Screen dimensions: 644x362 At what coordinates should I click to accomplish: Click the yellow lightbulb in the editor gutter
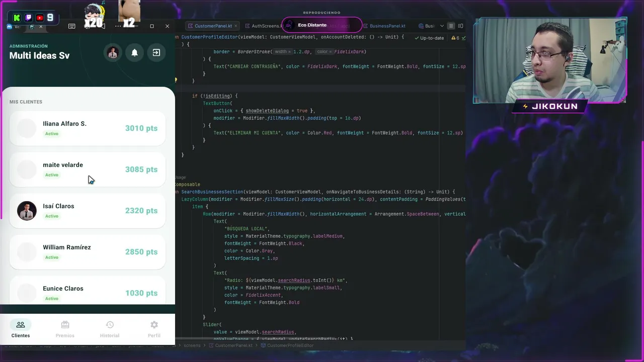point(176,80)
